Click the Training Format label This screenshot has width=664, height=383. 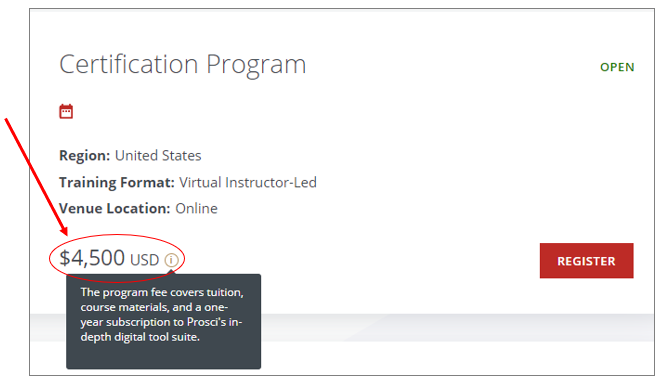pyautogui.click(x=117, y=182)
